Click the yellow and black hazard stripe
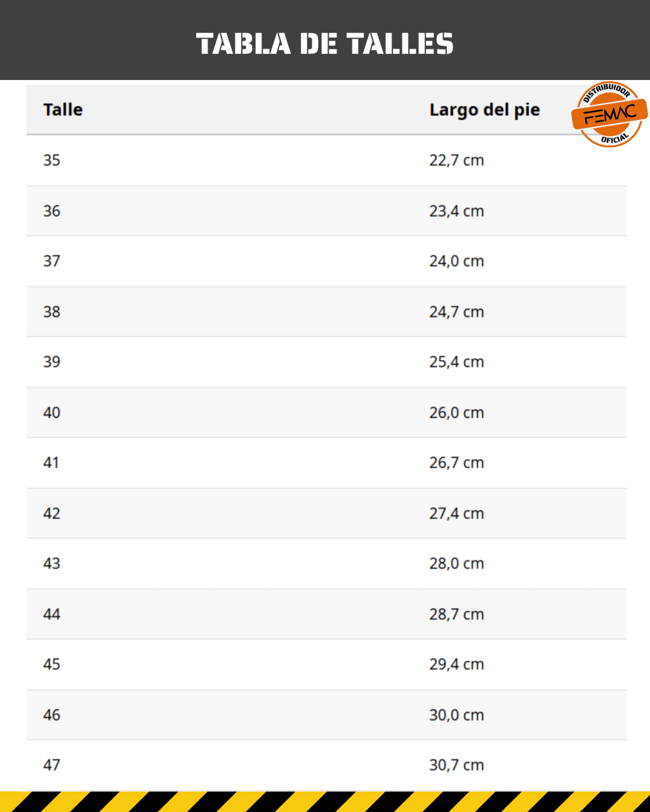Viewport: 650px width, 812px height. point(325,801)
